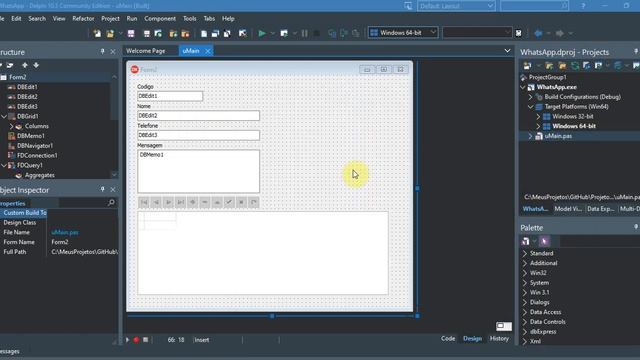Click the DBNavigator Last record button
This screenshot has height=360, width=640.
coord(180,202)
